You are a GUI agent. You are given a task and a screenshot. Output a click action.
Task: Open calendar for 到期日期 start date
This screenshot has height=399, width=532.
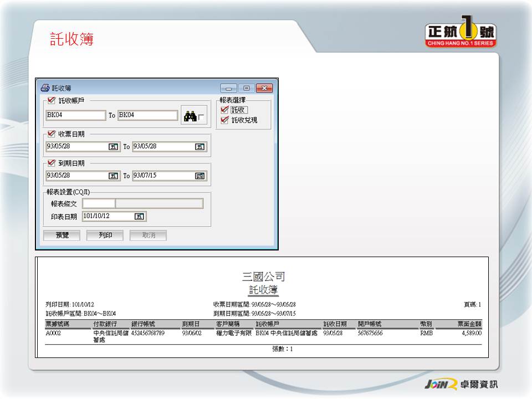coord(114,176)
